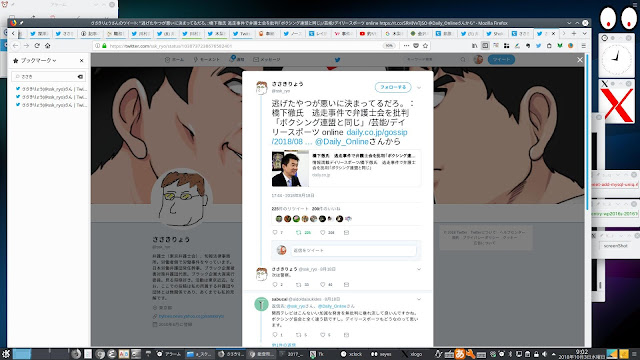
Task: Open the Firefox hamburger menu
Action: (x=583, y=46)
